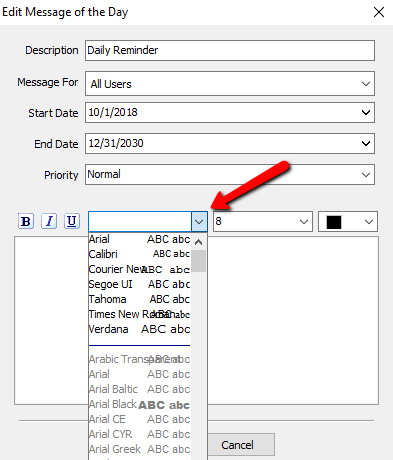Choose Segoe UI in font list
The image size is (393, 460).
tap(139, 284)
